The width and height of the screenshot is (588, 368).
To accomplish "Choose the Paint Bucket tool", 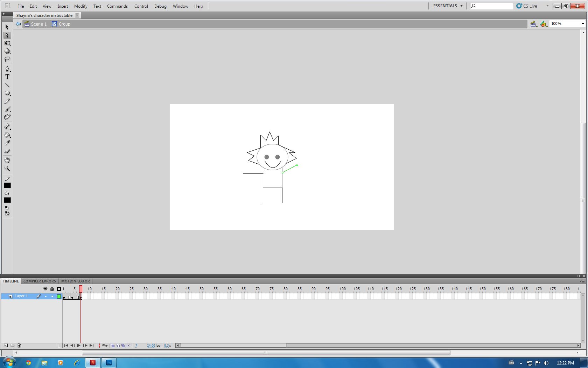I will pos(7,135).
